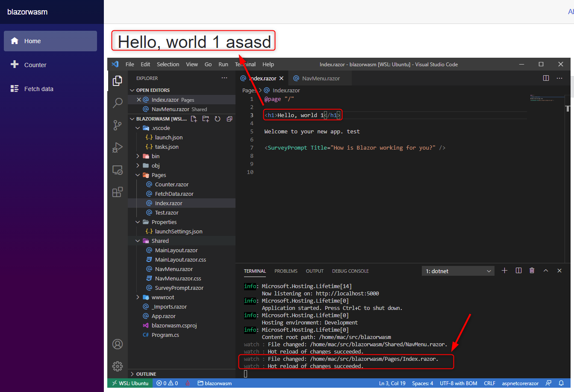Open the Search view in the sidebar
This screenshot has height=392, width=574.
118,103
